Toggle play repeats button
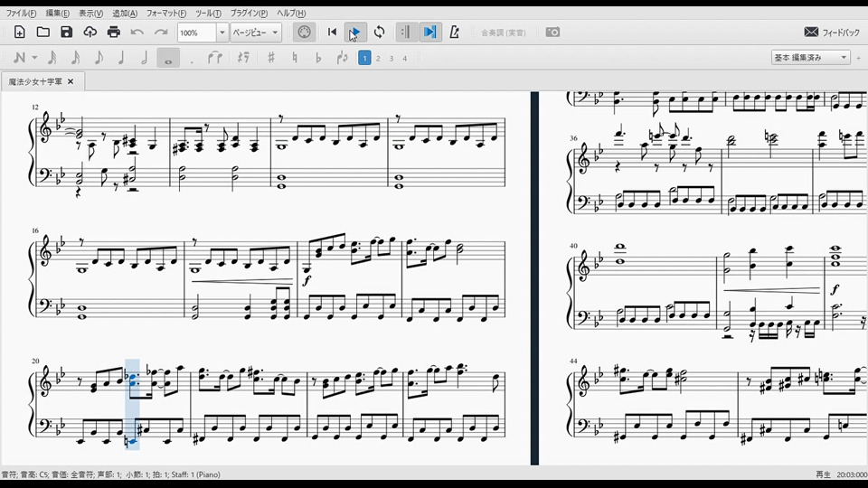Screen dimensions: 868x488 pos(406,33)
